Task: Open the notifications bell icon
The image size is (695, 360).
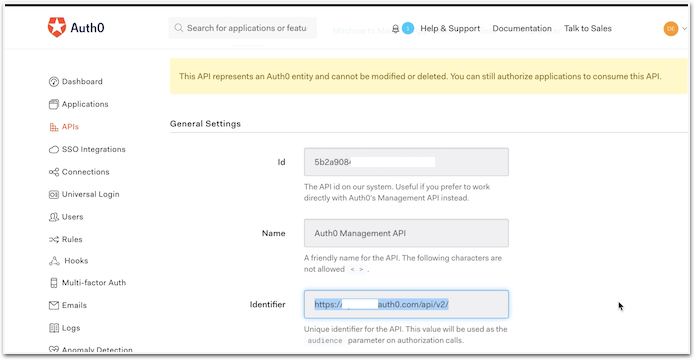Action: coord(396,29)
